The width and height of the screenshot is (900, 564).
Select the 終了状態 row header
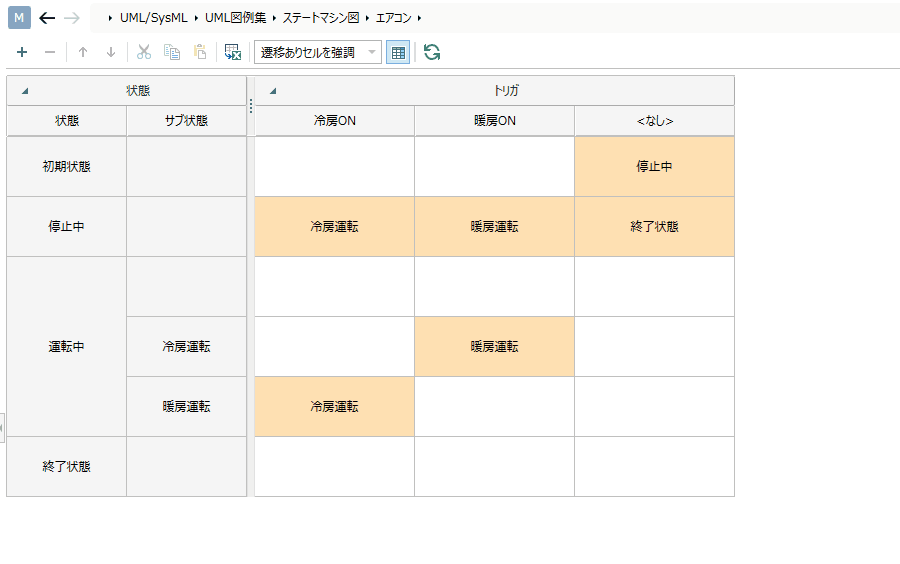[67, 466]
